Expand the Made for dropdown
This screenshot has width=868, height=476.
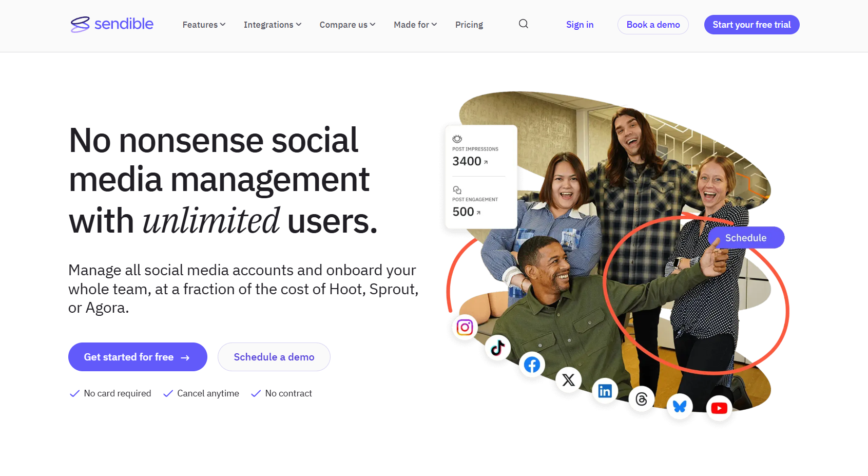(415, 25)
